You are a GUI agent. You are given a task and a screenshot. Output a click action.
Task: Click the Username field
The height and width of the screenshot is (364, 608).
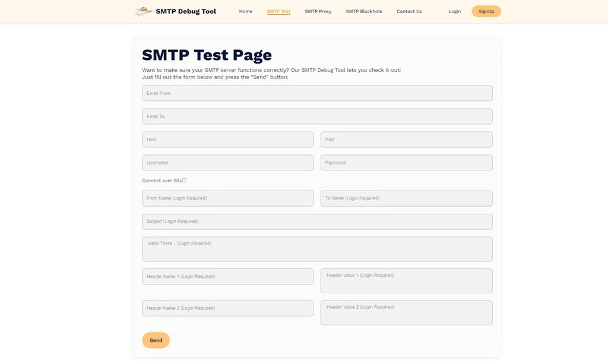[227, 162]
